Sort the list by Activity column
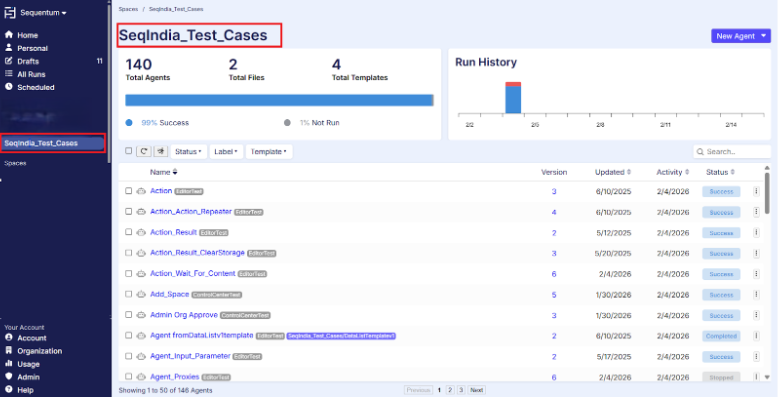The width and height of the screenshot is (784, 397). (672, 172)
